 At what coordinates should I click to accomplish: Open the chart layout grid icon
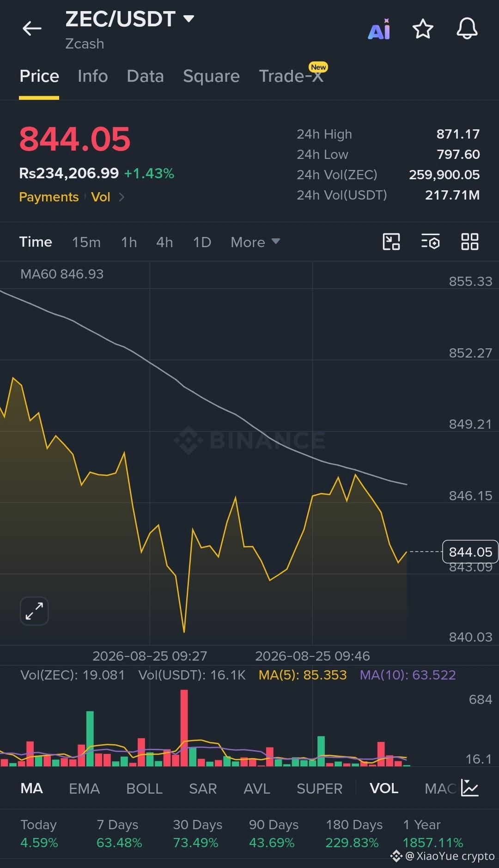pos(470,242)
